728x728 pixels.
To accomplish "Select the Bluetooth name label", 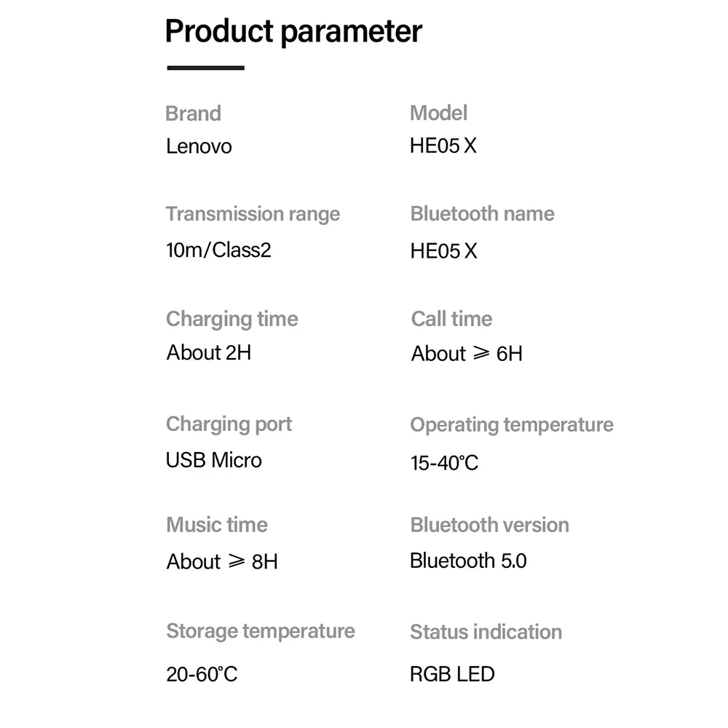I will 483,213.
